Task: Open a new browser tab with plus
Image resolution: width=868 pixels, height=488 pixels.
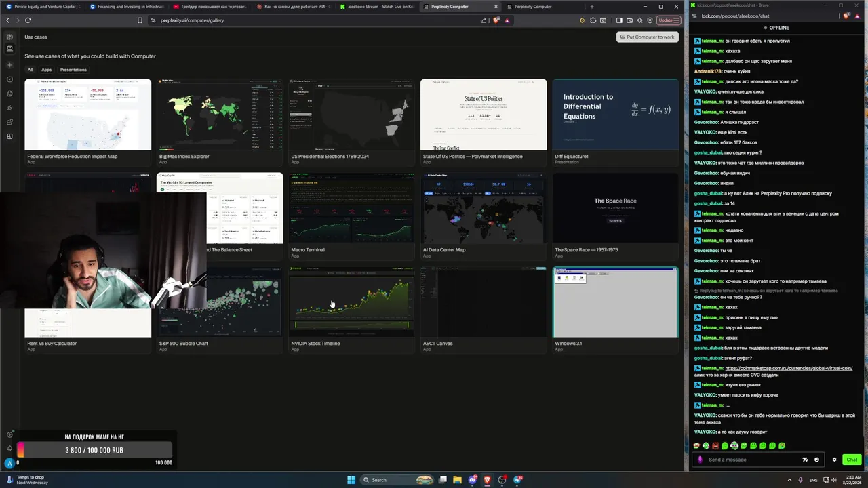Action: pos(591,7)
